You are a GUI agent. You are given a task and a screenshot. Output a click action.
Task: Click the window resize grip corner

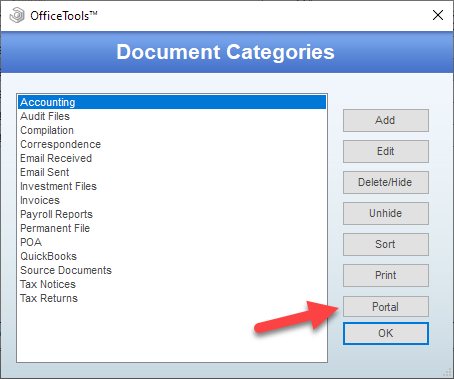pyautogui.click(x=447, y=372)
